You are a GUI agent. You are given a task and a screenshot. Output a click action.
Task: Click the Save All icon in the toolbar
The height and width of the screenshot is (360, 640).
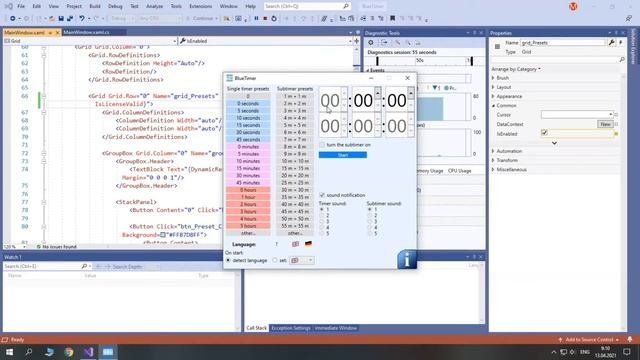click(70, 18)
